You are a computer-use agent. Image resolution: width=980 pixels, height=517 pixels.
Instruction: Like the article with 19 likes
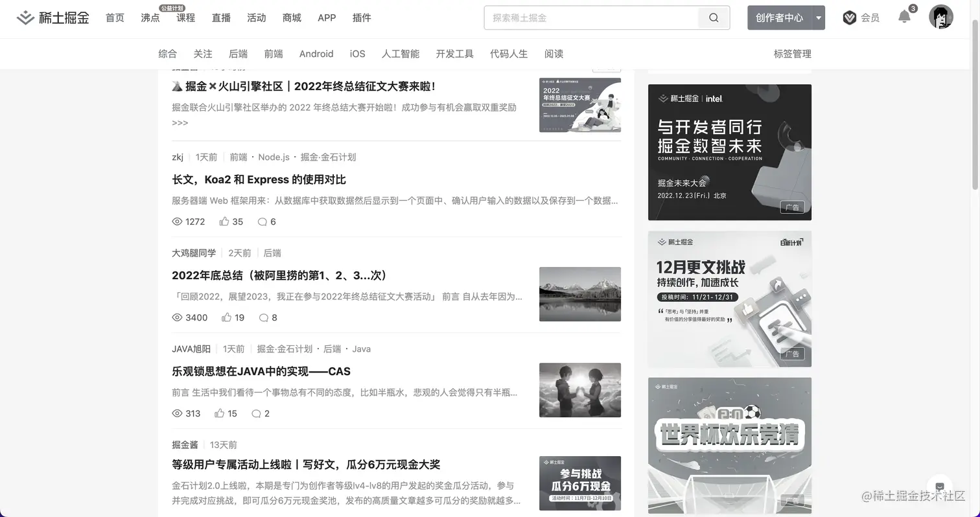tap(226, 317)
